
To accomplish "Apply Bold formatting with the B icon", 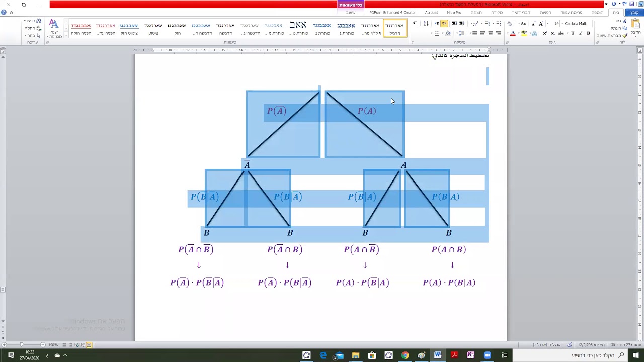I will coord(588,33).
